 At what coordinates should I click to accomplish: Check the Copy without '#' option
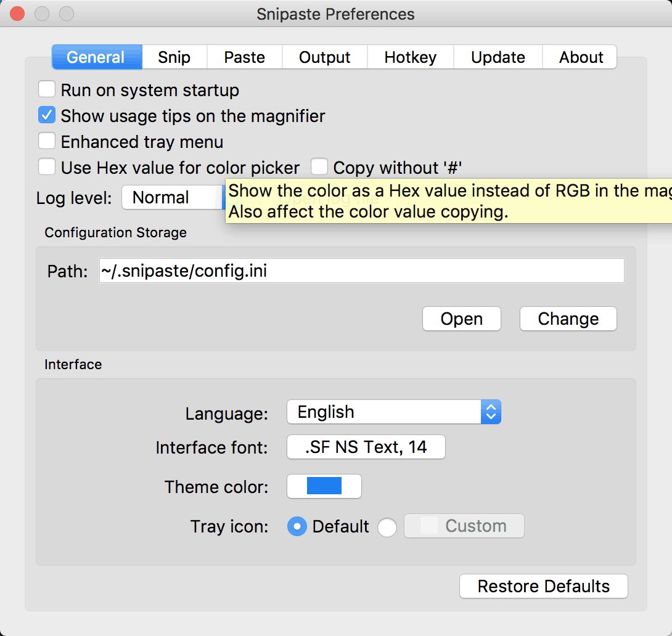319,166
